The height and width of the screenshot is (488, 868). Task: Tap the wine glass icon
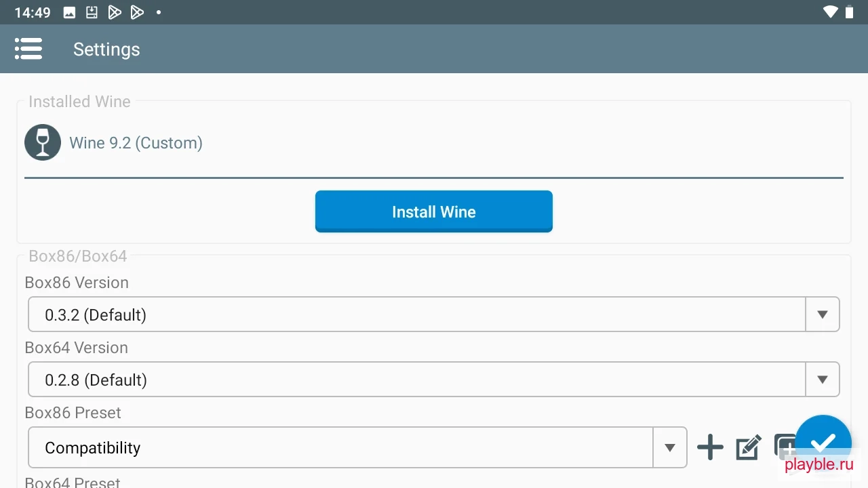point(43,142)
